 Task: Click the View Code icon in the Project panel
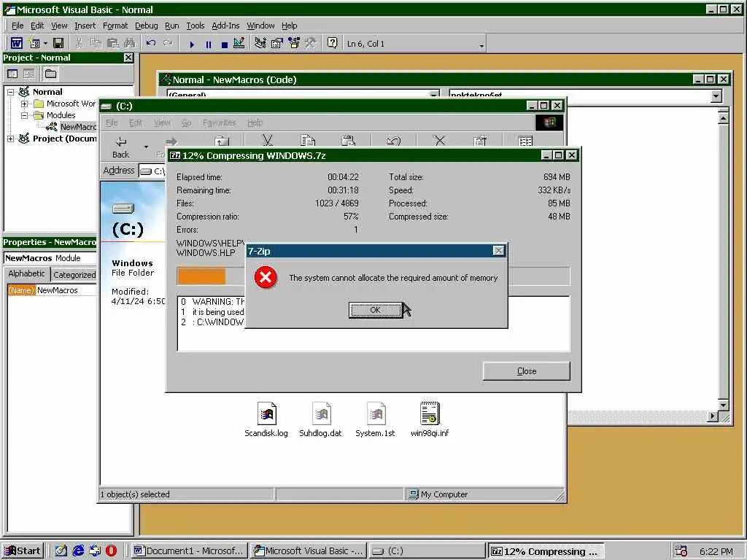click(x=12, y=74)
